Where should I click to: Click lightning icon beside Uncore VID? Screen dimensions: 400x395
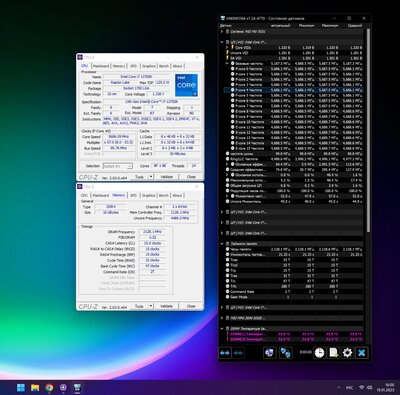(228, 53)
